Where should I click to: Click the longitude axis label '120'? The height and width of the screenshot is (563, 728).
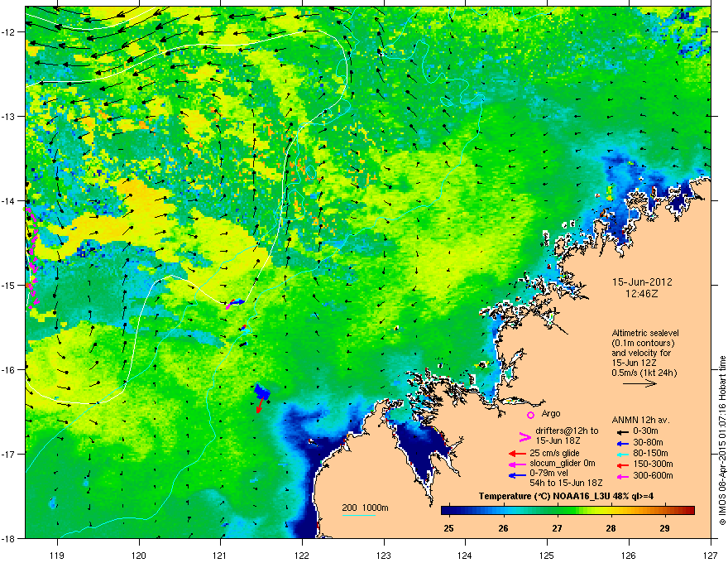pos(139,556)
